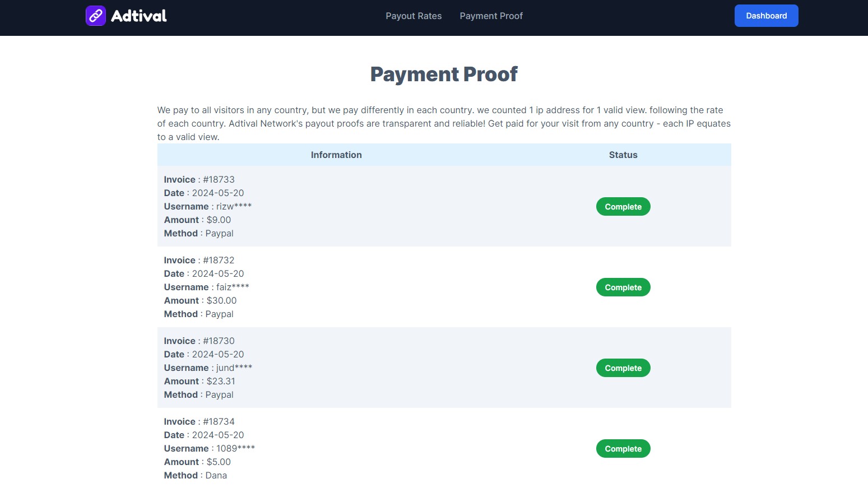Image resolution: width=868 pixels, height=488 pixels.
Task: Click username faiz****
Action: point(233,287)
